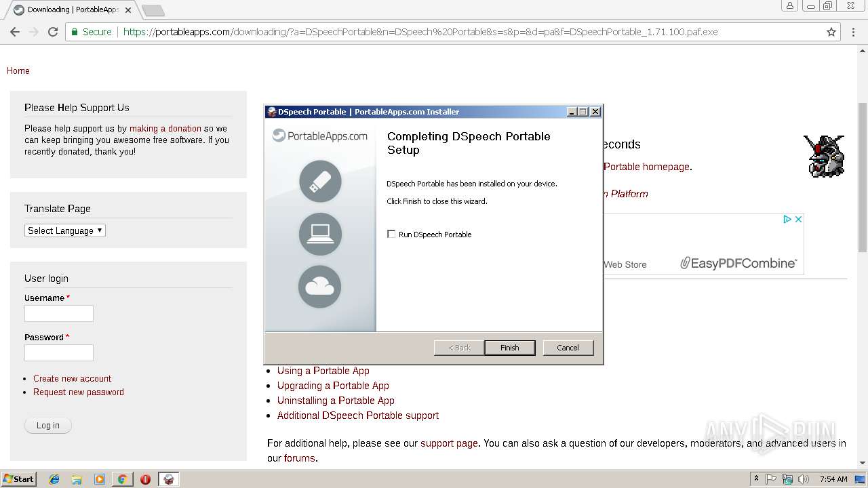Click the robot head avatar image
Viewport: 868px width, 488px height.
[x=824, y=157]
